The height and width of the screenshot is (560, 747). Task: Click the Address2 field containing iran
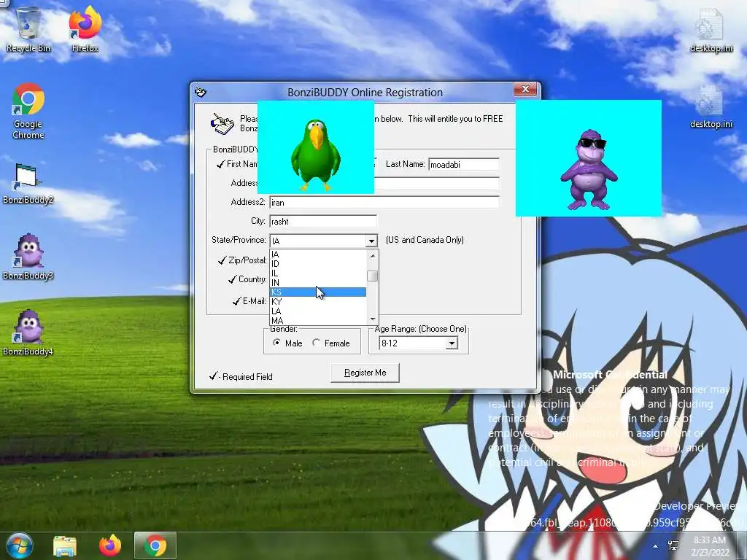(384, 203)
